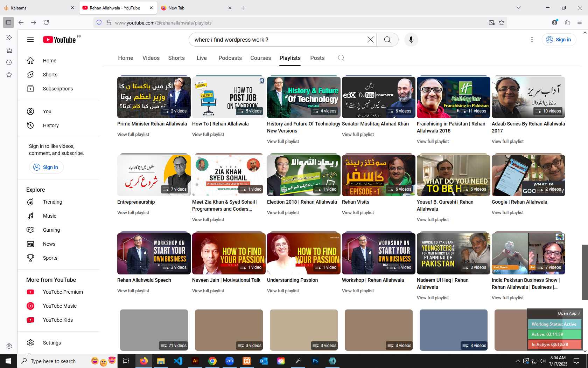Bookmark this page with the star icon

tap(502, 22)
